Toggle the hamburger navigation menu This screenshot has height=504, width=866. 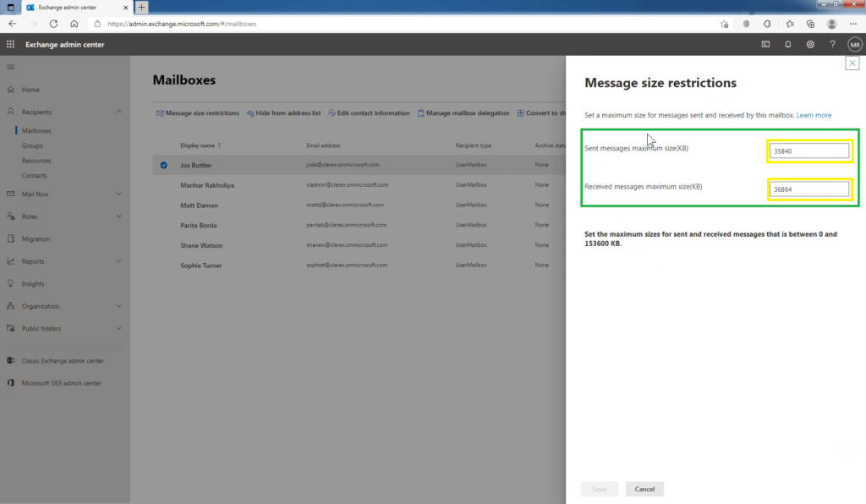pyautogui.click(x=10, y=67)
